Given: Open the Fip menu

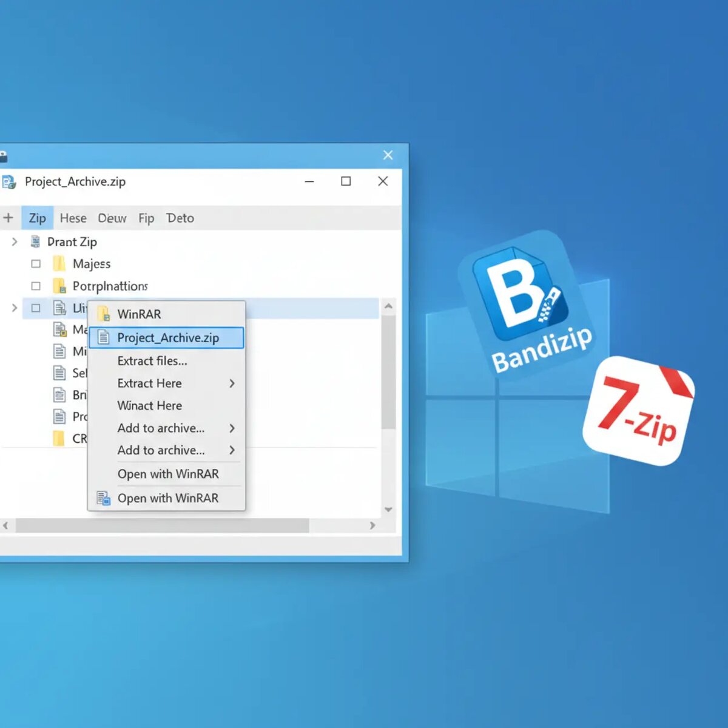Looking at the screenshot, I should coord(146,218).
